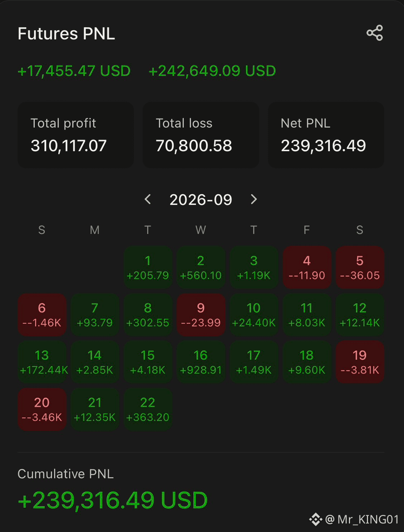This screenshot has height=532, width=404.
Task: Tap the share icon next to Futures PNL
Action: (x=374, y=33)
